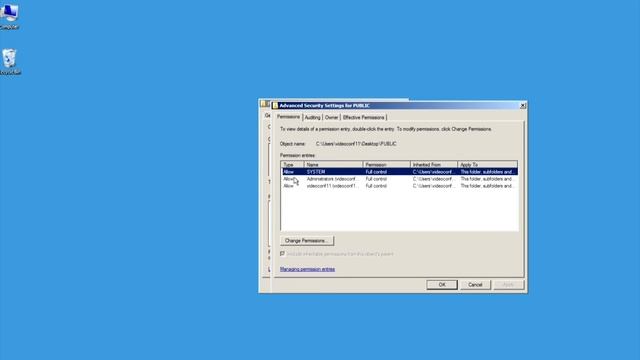Switch to the Permissions tab

pos(289,117)
